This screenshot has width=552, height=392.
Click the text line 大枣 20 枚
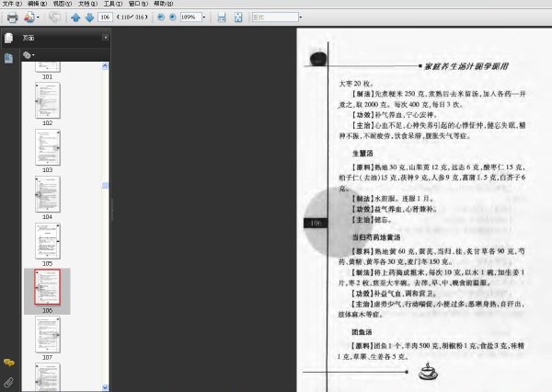(356, 84)
